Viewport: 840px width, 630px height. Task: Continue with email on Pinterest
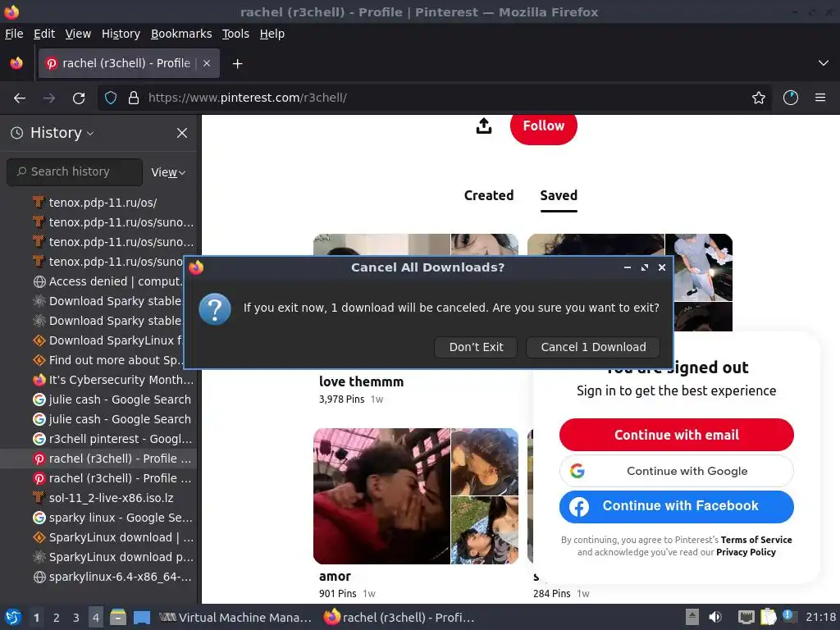[x=676, y=435]
